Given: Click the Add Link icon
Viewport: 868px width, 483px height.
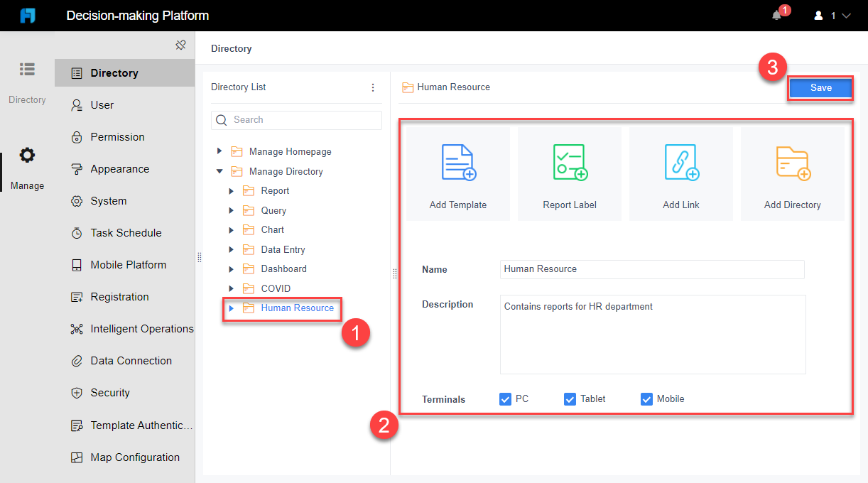Looking at the screenshot, I should pyautogui.click(x=680, y=162).
